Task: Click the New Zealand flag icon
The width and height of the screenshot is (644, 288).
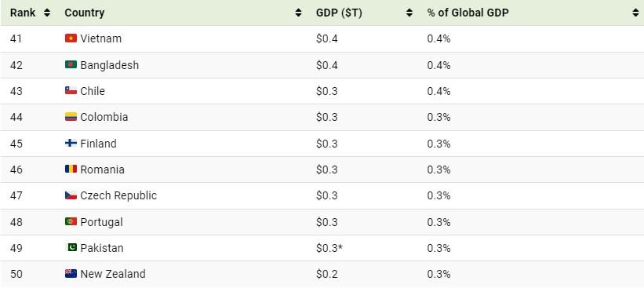Action: [71, 274]
